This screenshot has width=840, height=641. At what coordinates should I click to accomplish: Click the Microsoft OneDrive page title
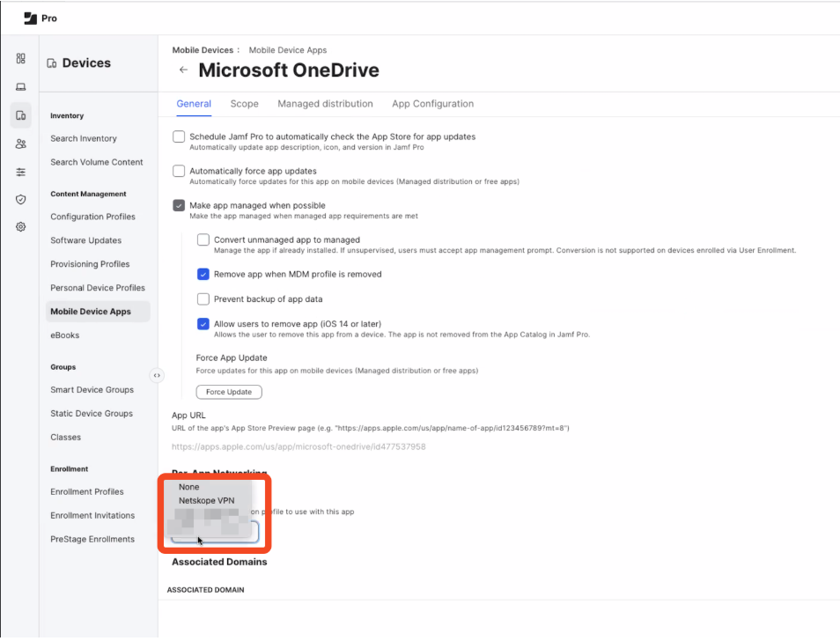click(x=289, y=70)
